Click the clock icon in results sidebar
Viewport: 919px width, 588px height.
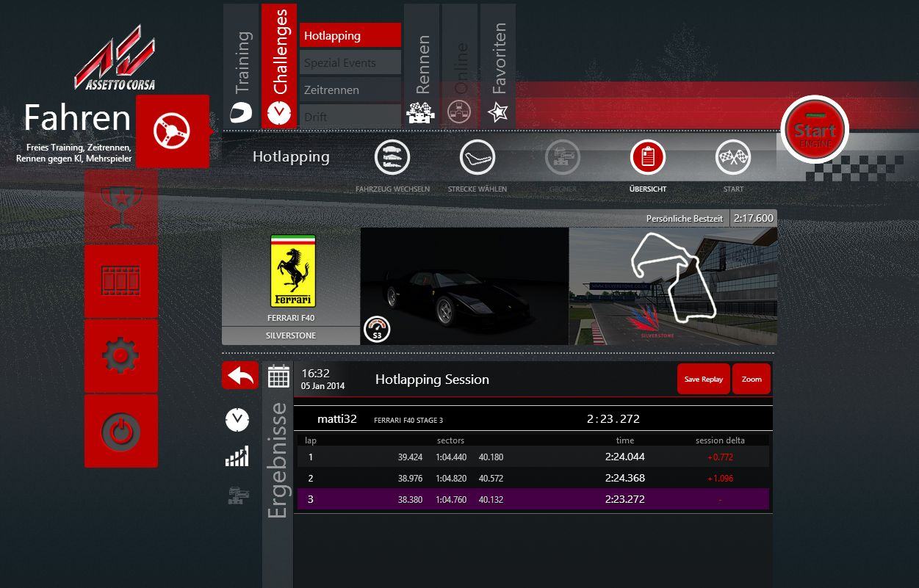237,420
